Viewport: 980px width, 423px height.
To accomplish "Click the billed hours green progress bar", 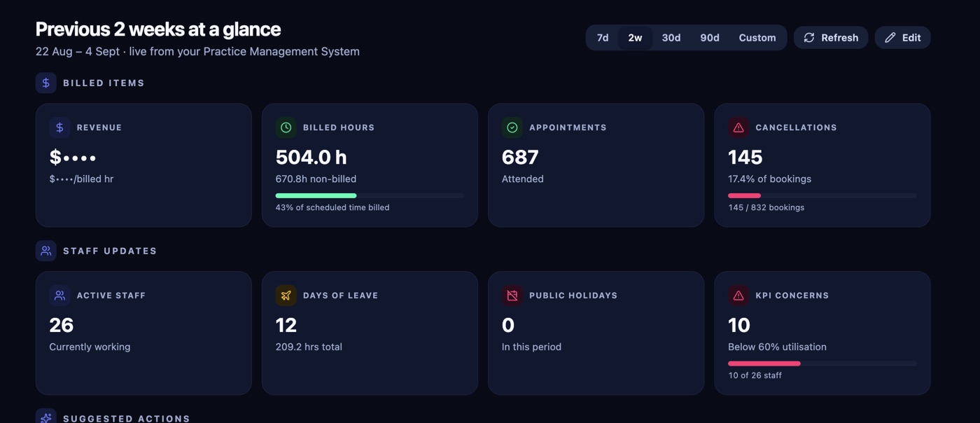I will [x=370, y=195].
